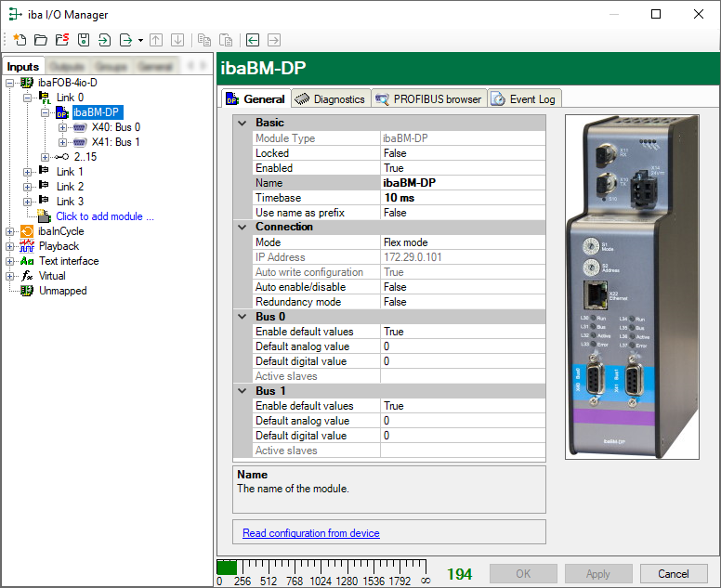Click Read configuration from device link
721x588 pixels.
(310, 533)
